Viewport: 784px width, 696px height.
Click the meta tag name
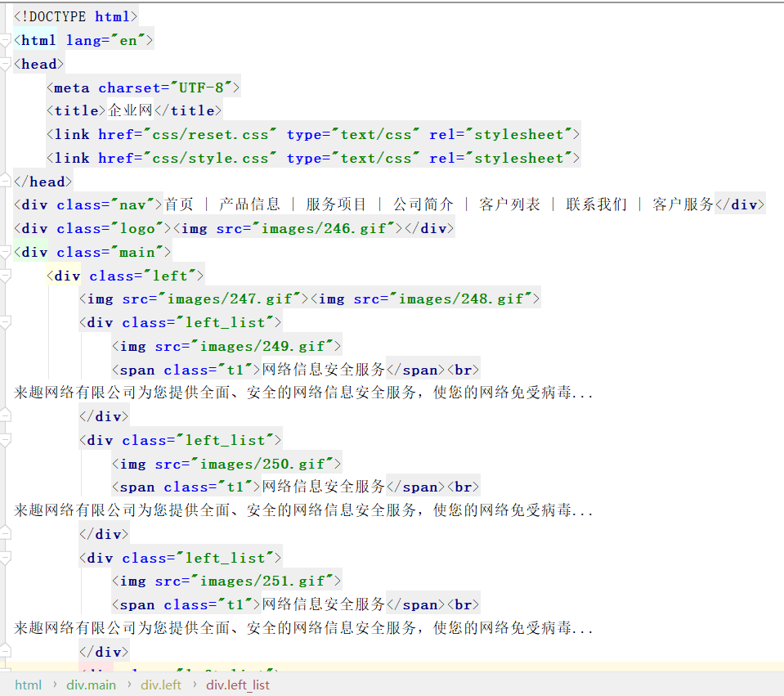point(71,88)
